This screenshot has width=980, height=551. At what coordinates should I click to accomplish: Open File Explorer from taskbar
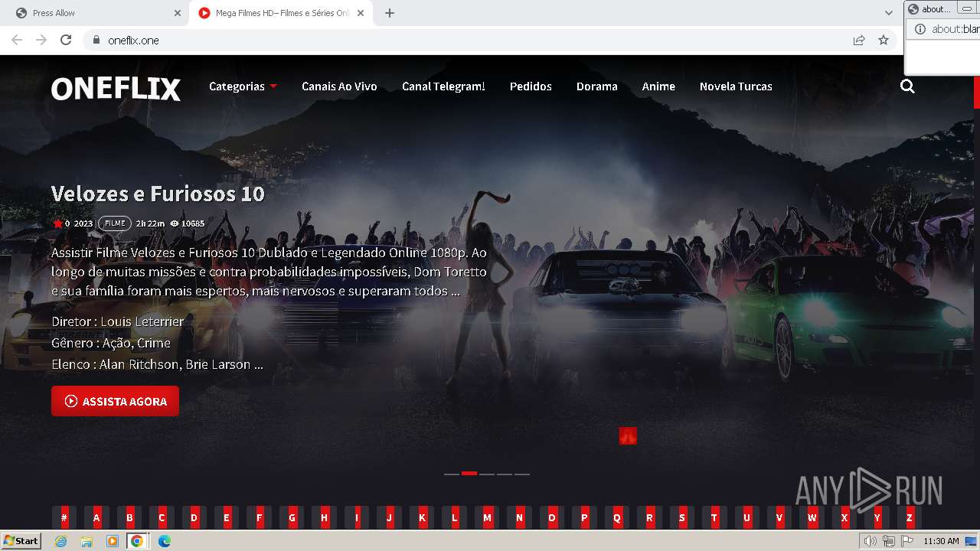(87, 541)
